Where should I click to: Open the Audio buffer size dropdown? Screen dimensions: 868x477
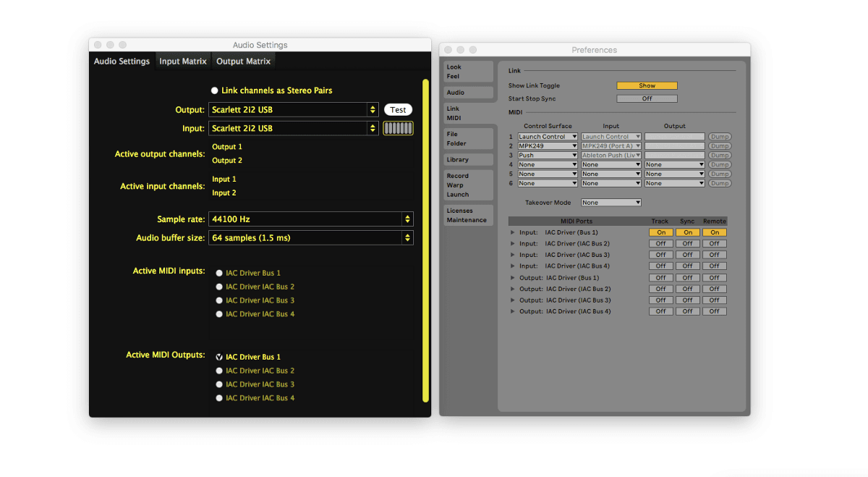click(311, 237)
